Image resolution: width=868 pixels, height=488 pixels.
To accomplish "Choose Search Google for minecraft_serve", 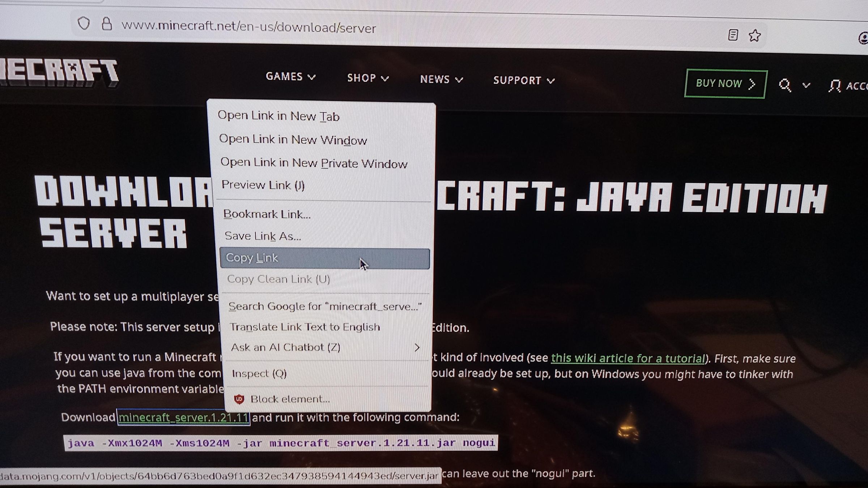I will click(325, 307).
